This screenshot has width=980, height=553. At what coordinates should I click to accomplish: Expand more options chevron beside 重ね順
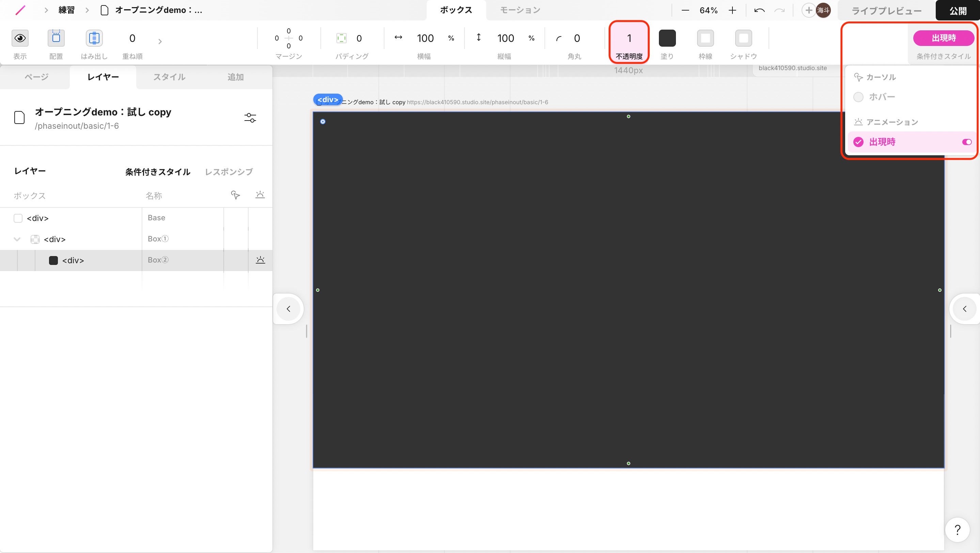(x=160, y=41)
